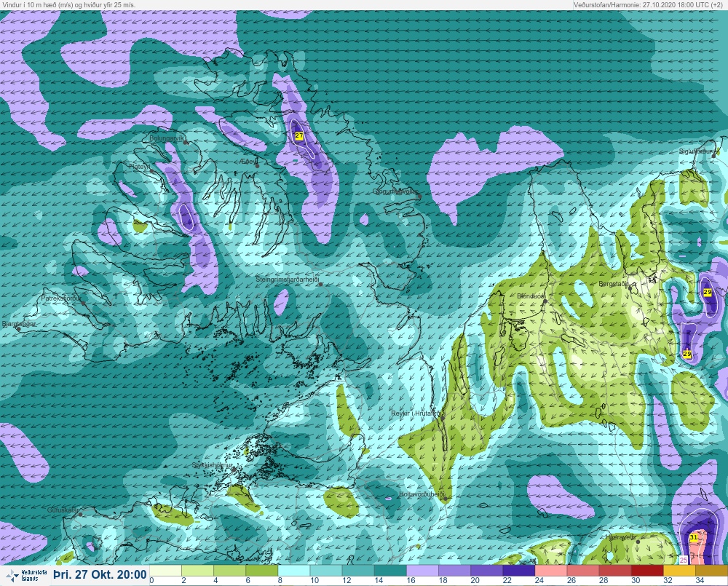Image resolution: width=728 pixels, height=586 pixels.
Task: Click the legend scale number 0
Action: 152,580
